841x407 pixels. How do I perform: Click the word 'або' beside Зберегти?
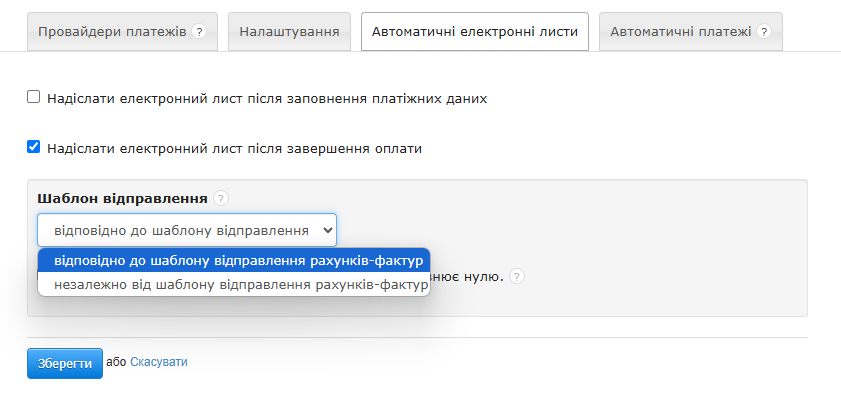coord(116,362)
